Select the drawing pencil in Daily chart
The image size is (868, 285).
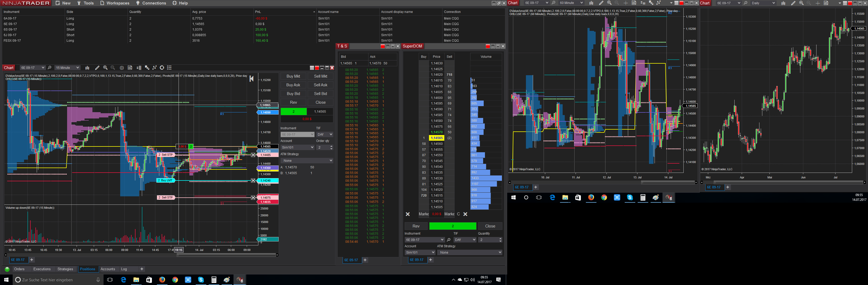pos(793,3)
